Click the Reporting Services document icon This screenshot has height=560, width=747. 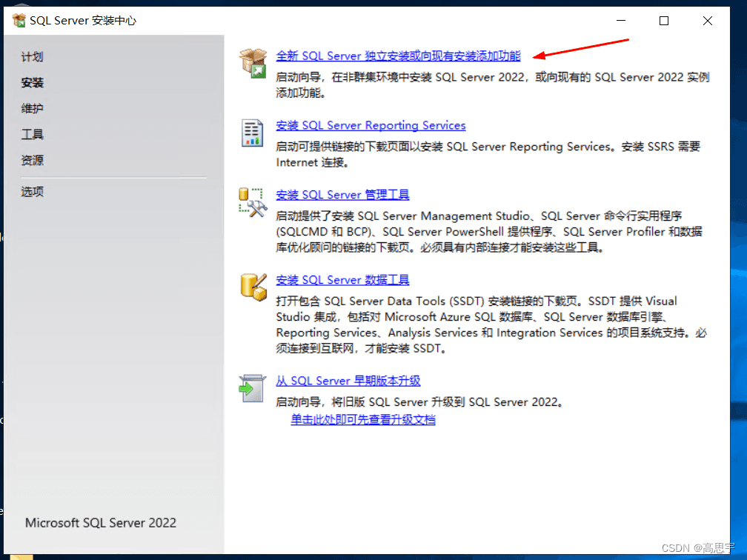click(x=252, y=133)
